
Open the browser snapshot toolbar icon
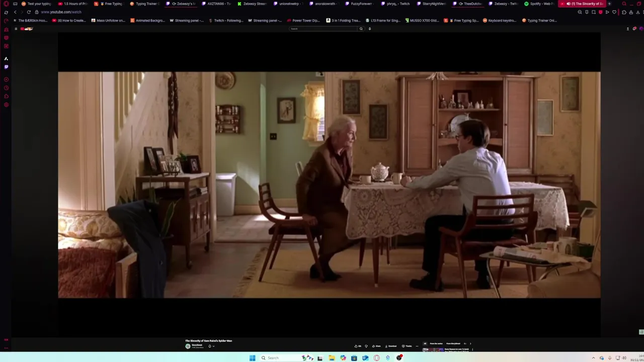tap(593, 12)
